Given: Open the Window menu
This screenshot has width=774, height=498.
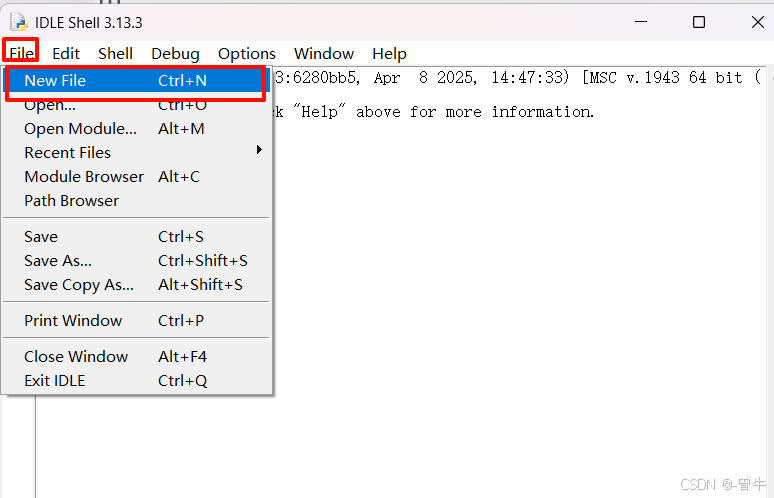Looking at the screenshot, I should [323, 54].
